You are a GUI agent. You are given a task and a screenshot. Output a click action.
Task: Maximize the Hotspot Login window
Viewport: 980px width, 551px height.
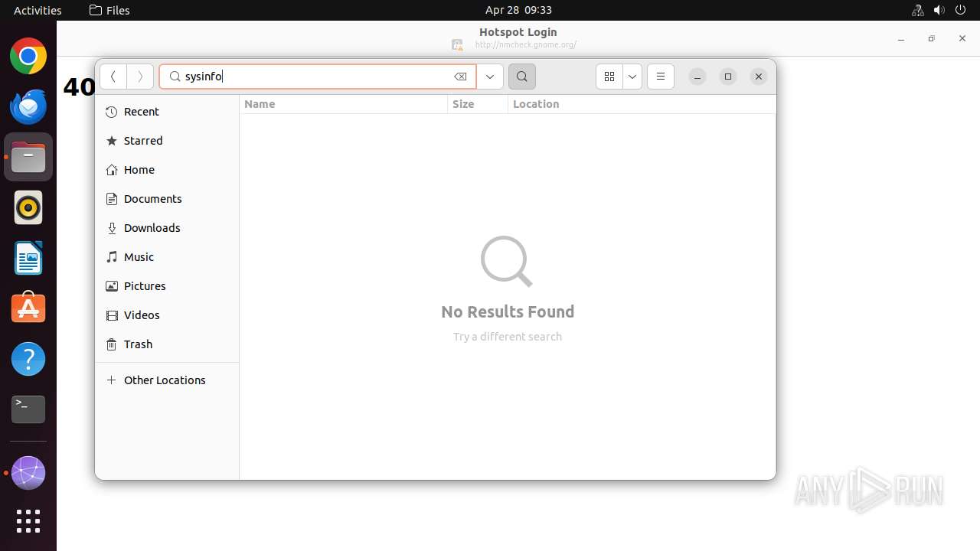[x=932, y=38]
